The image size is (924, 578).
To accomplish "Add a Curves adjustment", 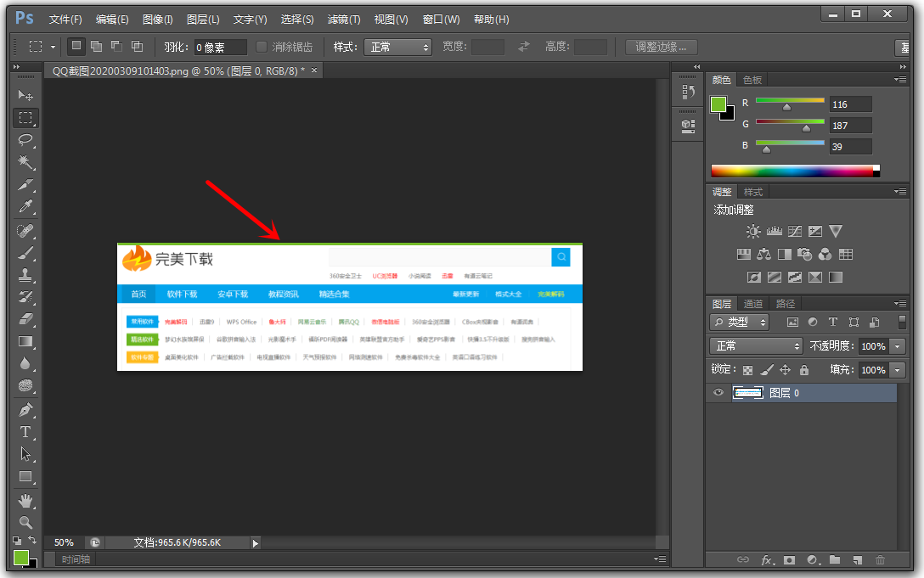I will click(x=794, y=231).
